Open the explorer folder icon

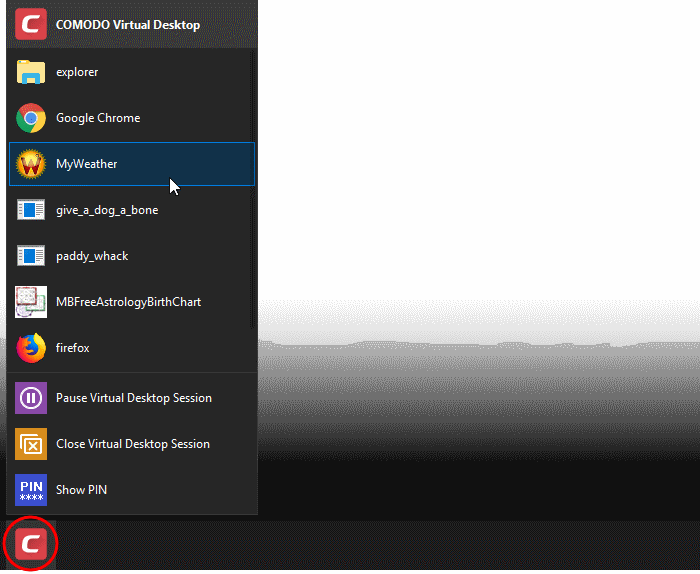coord(31,72)
